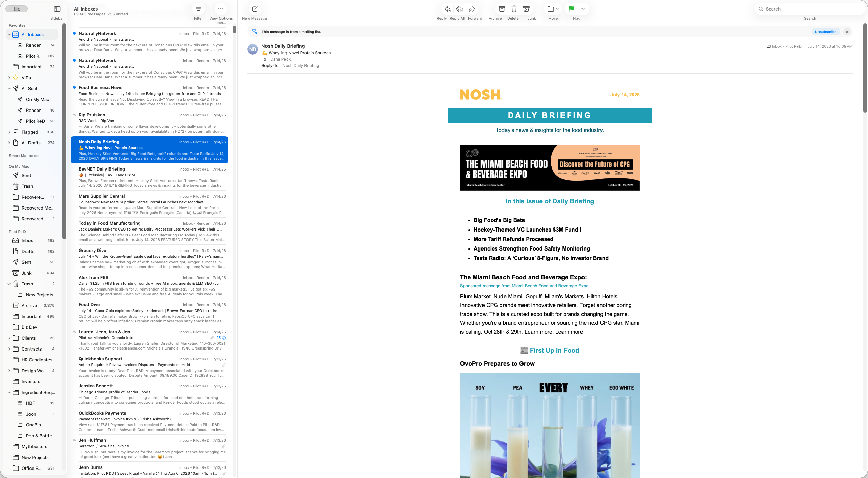Click the email body scrollbar
This screenshot has width=868, height=478.
[x=865, y=68]
